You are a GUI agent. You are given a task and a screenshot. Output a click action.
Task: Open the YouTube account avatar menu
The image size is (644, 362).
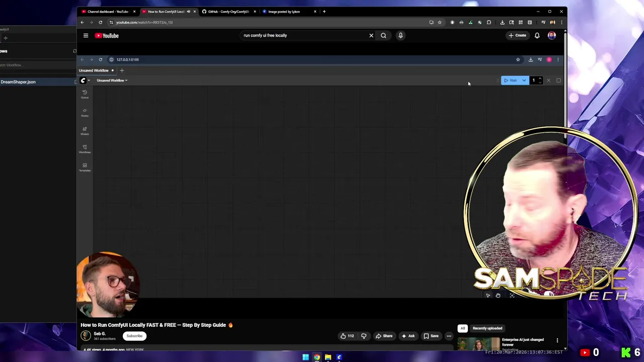click(552, 36)
